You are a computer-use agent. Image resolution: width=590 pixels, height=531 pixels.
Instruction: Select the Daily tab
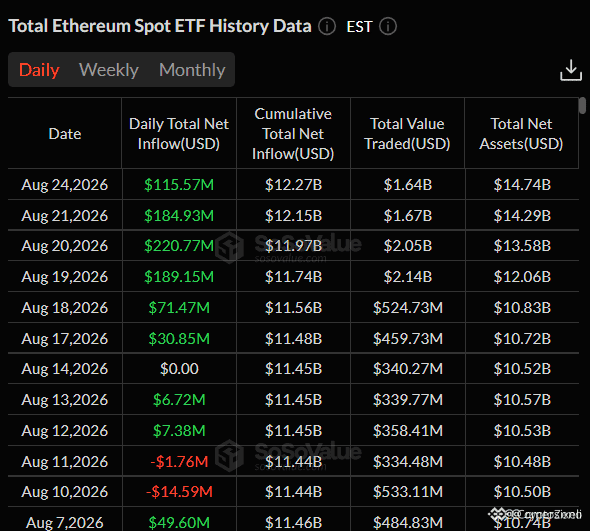pyautogui.click(x=39, y=70)
